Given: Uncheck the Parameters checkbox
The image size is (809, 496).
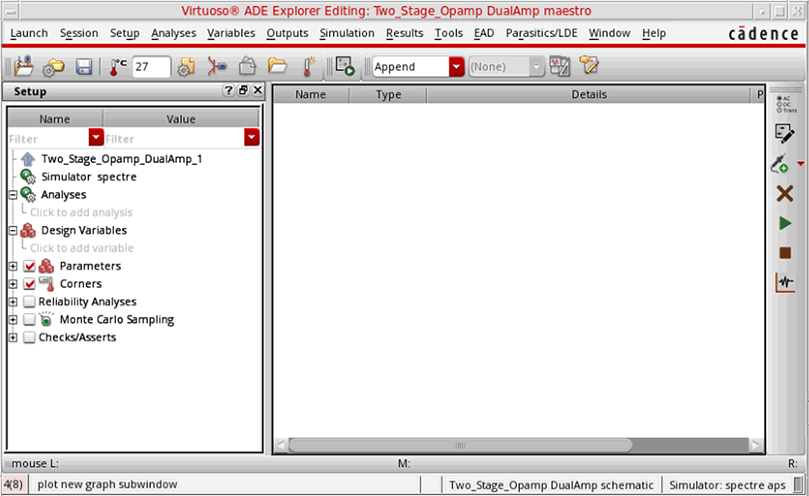Looking at the screenshot, I should [x=29, y=266].
